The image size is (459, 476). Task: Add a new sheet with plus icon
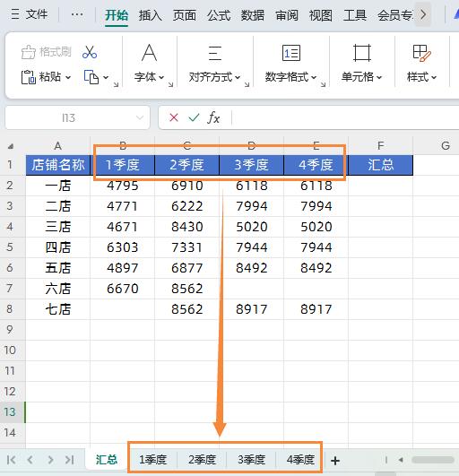(x=335, y=461)
